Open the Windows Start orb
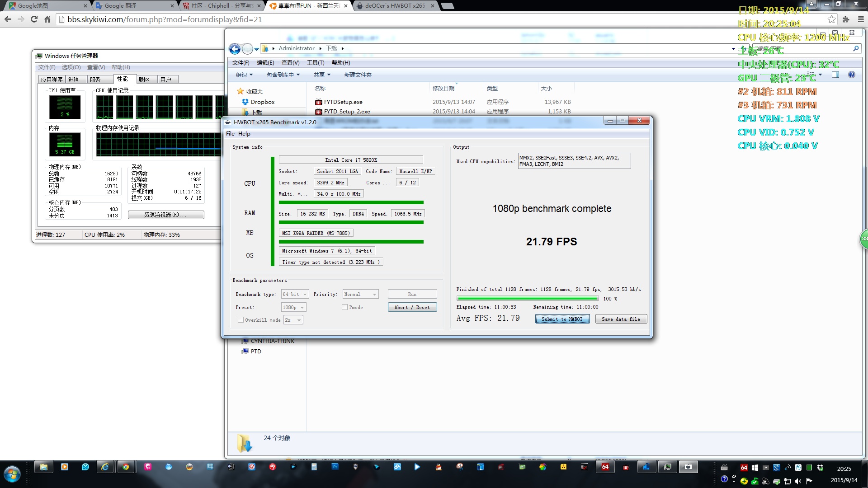The height and width of the screenshot is (488, 868). click(12, 474)
